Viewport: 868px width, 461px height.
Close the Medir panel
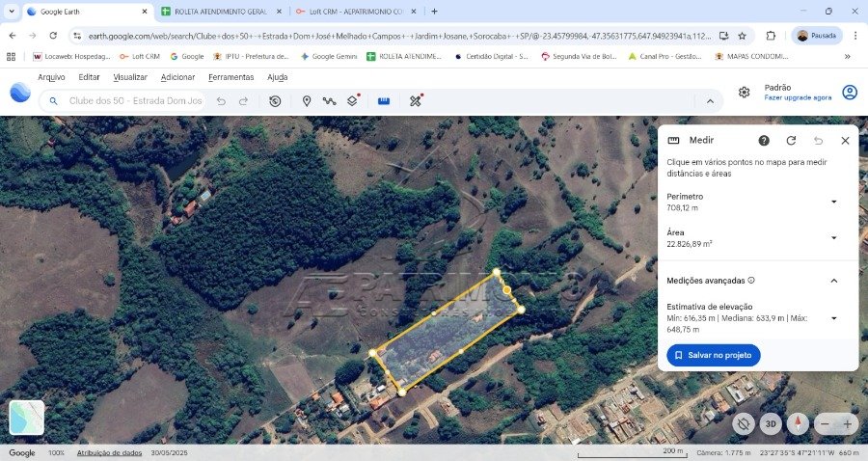coord(845,141)
